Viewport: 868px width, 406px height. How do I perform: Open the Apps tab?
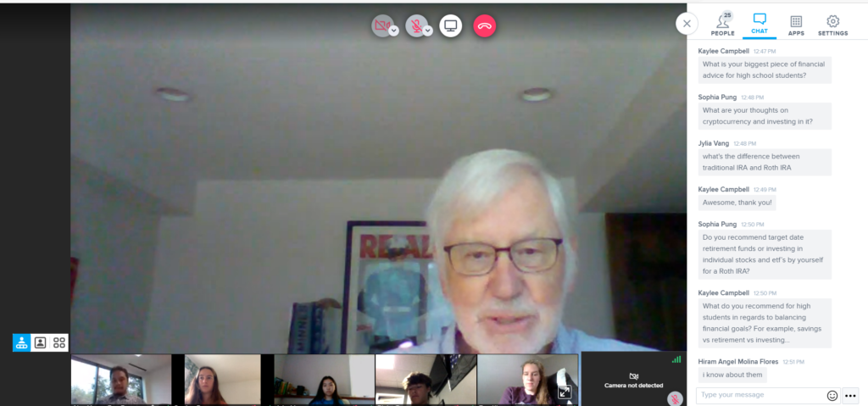[x=796, y=25]
